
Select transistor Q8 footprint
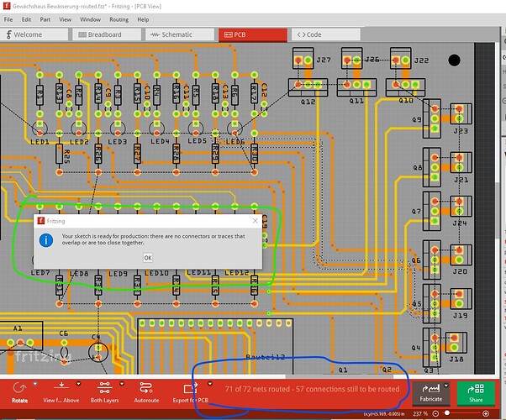click(x=432, y=167)
